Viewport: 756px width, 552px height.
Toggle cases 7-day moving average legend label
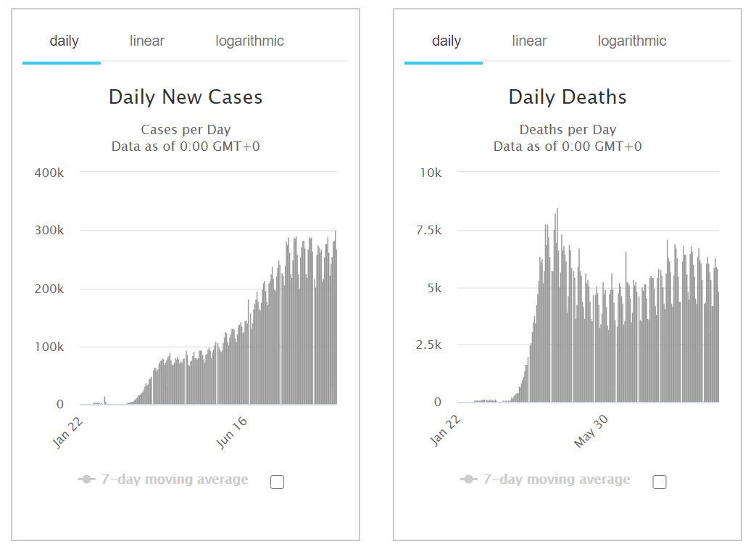(x=175, y=479)
